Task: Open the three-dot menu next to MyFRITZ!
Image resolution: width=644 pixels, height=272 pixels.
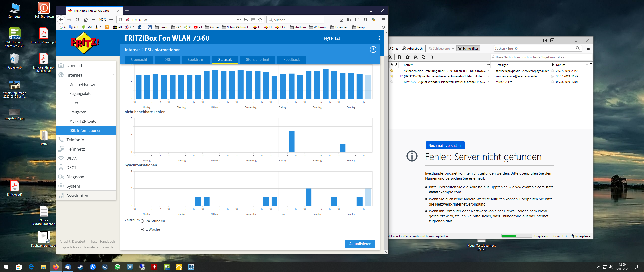Action: tap(379, 38)
